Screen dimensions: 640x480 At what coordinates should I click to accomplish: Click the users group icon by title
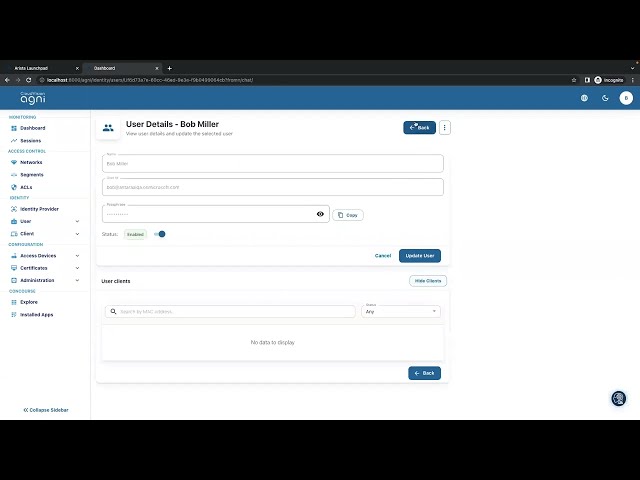click(108, 128)
